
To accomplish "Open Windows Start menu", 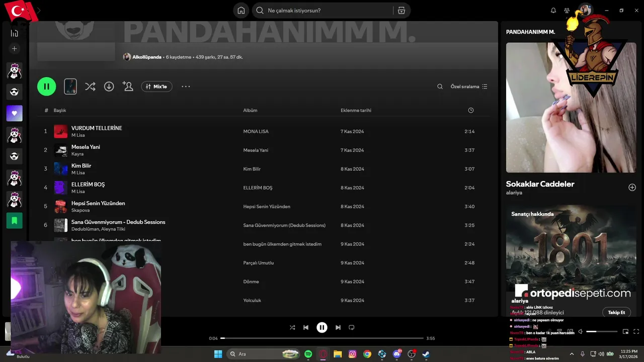I will pos(218,354).
